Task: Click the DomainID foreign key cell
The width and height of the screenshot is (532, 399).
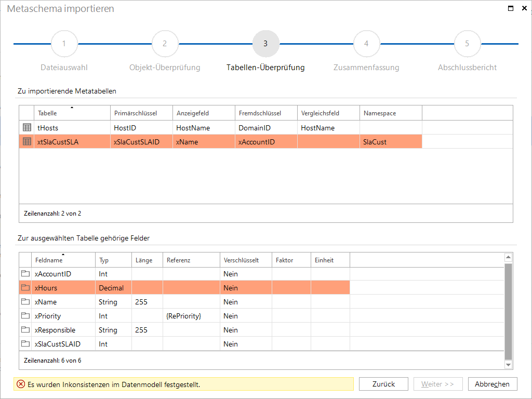Action: point(267,128)
